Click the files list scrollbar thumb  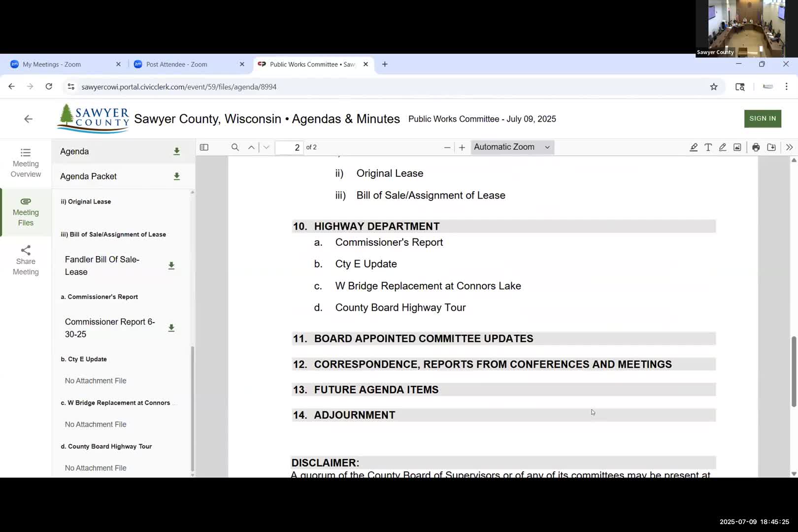(192, 409)
